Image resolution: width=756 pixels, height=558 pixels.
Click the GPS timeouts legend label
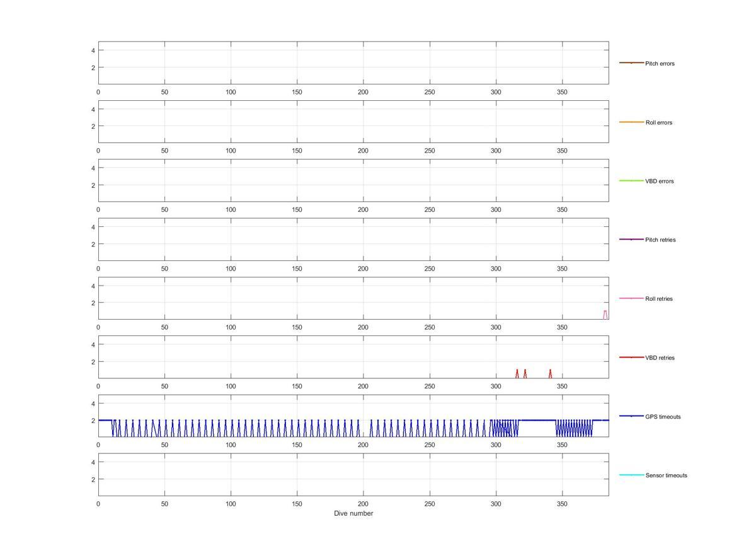pos(663,417)
